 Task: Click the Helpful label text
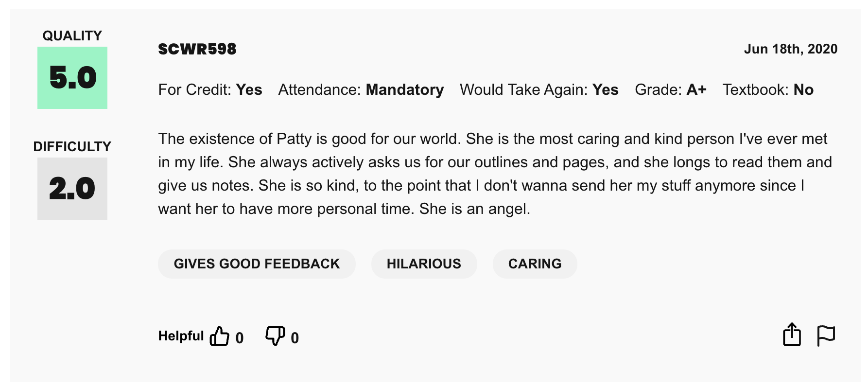click(x=180, y=336)
